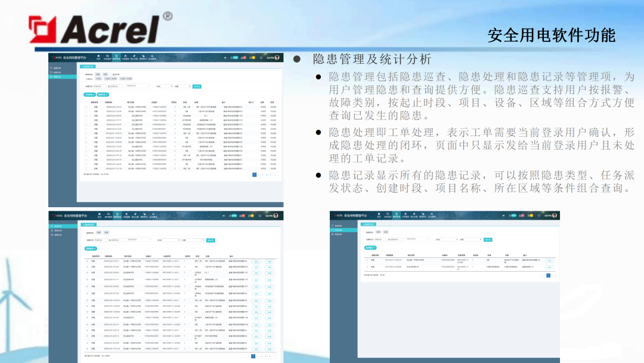Click teal pill button with checkmark, 隐患处理 screenshot
This screenshot has height=363, width=644.
[370, 248]
